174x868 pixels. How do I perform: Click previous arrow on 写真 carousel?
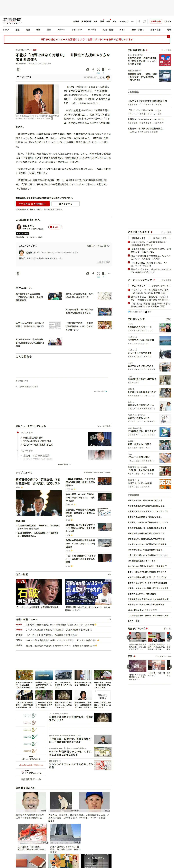click(129, 666)
